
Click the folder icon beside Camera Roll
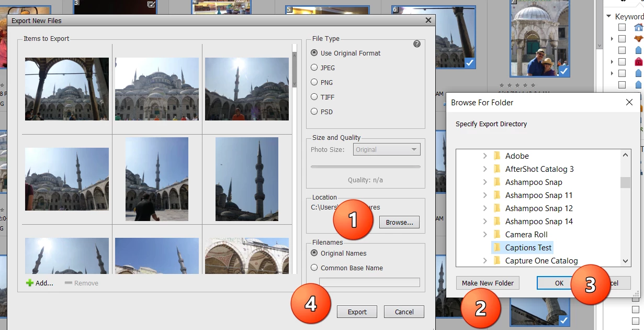pos(498,234)
